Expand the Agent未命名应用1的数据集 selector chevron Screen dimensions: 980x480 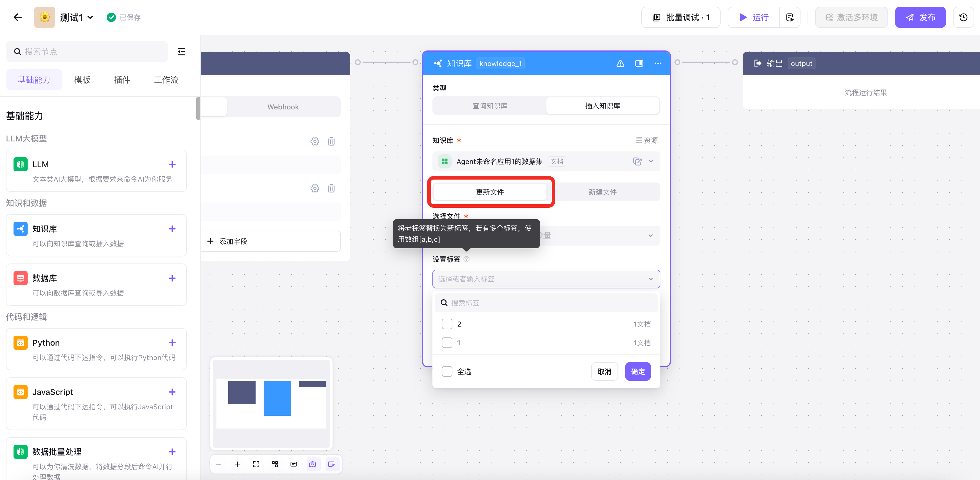pos(651,162)
